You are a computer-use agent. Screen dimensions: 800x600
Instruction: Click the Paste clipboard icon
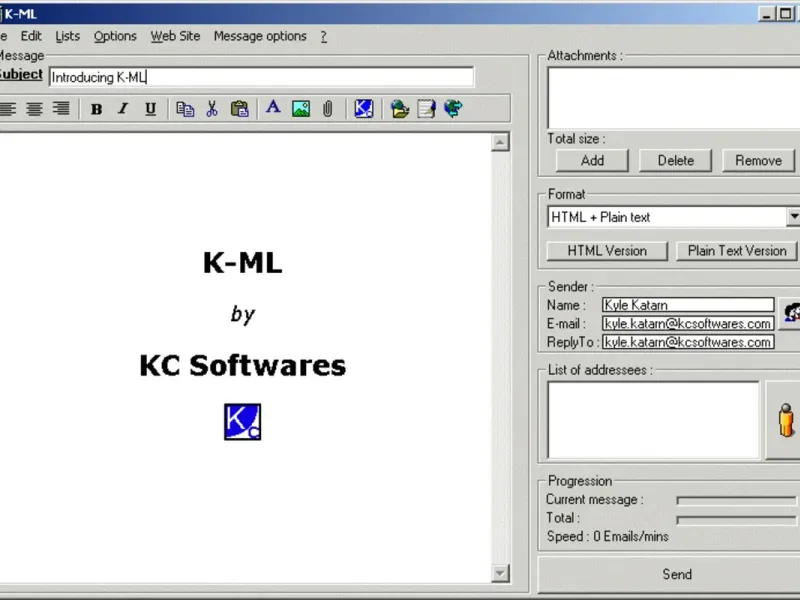click(239, 109)
